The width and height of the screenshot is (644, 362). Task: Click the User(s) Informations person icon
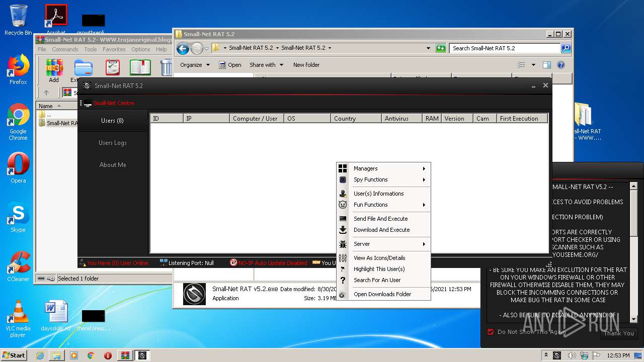pos(343,194)
